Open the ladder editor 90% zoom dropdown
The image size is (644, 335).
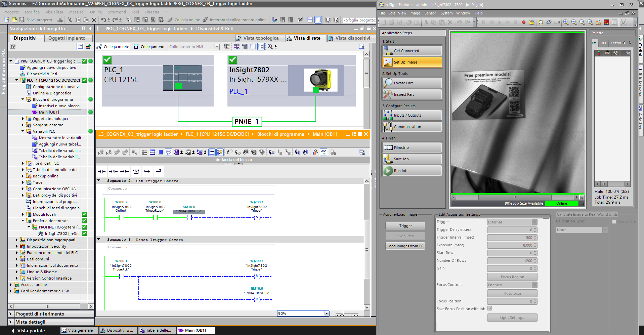pyautogui.click(x=326, y=313)
